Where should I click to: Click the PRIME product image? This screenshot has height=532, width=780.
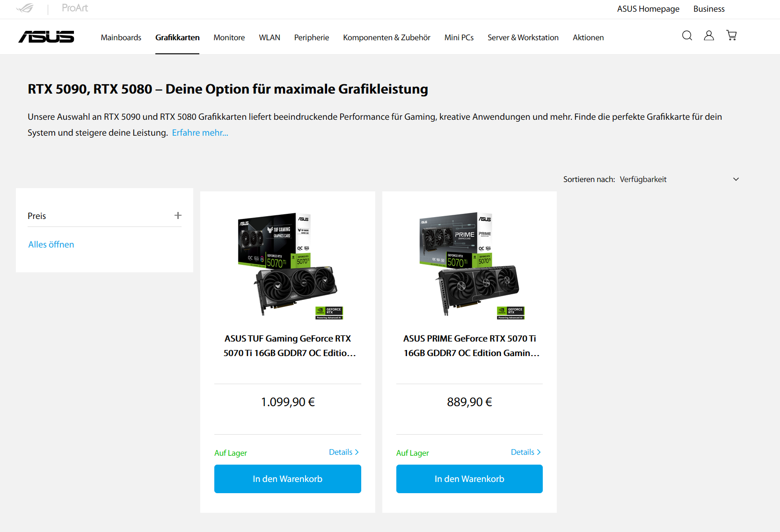tap(469, 265)
